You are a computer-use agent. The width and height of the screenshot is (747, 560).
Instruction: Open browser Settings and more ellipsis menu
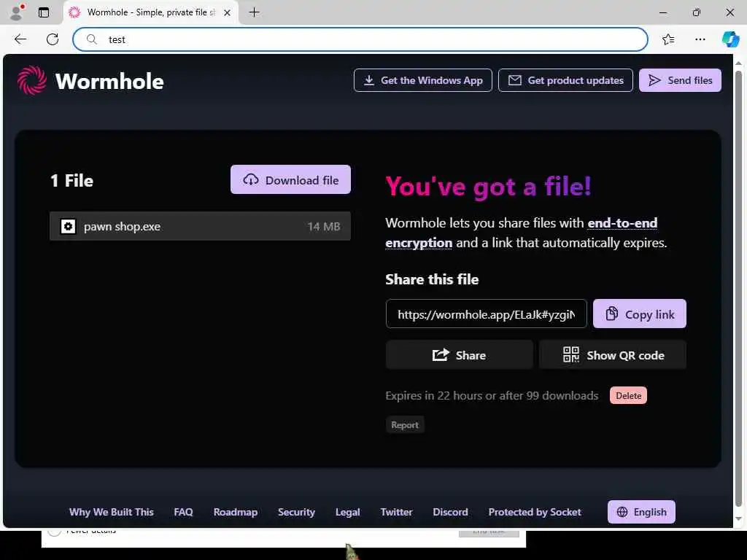(700, 39)
